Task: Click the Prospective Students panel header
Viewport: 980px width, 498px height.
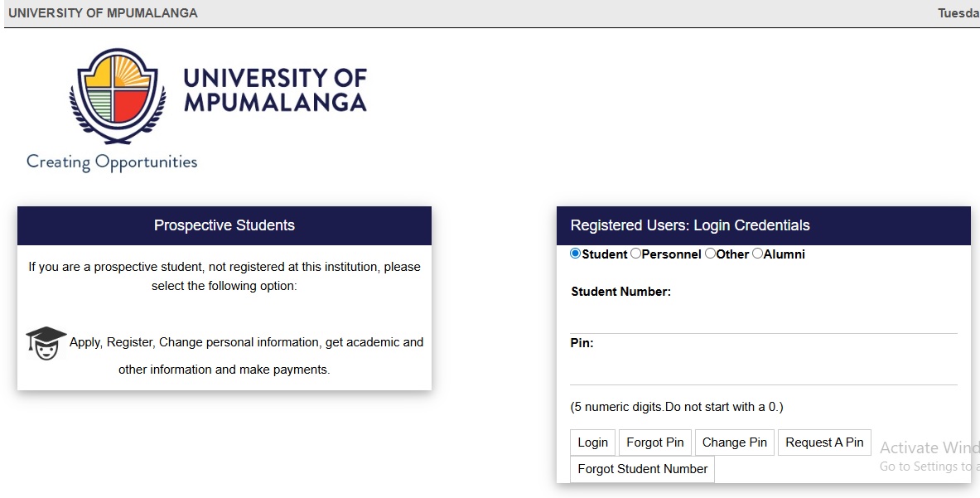Action: tap(224, 225)
